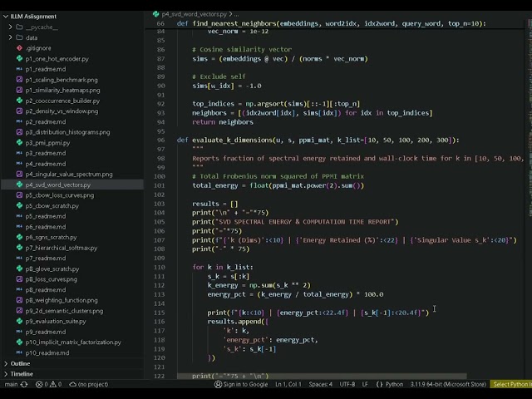This screenshot has width=532, height=399.
Task: Expand the Outline section
Action: 6,363
